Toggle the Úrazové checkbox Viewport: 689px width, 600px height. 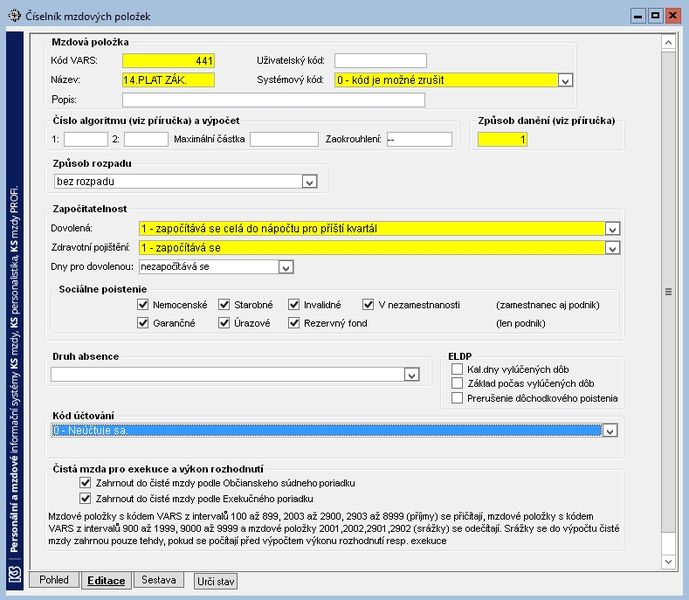coord(224,323)
